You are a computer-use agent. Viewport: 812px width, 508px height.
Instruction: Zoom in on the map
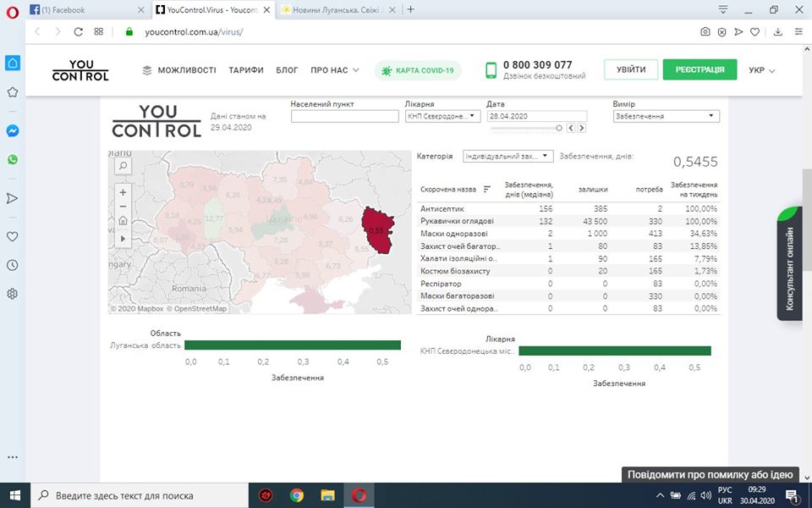click(123, 192)
